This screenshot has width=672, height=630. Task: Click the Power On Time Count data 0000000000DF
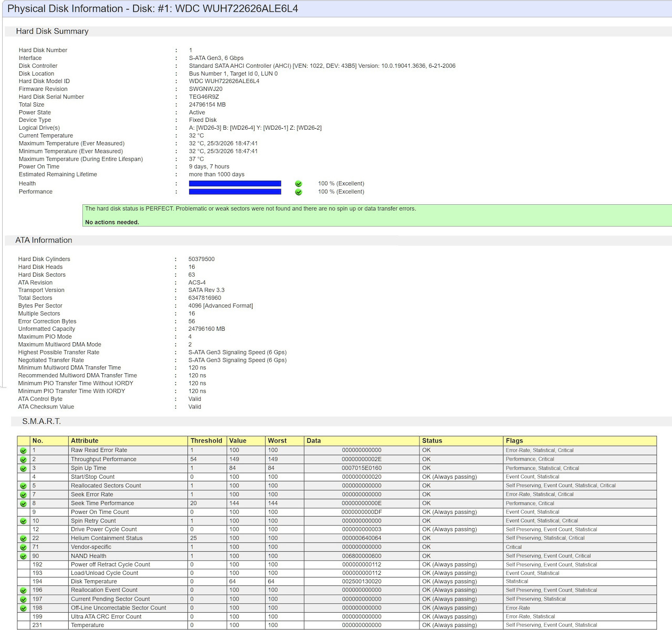362,512
